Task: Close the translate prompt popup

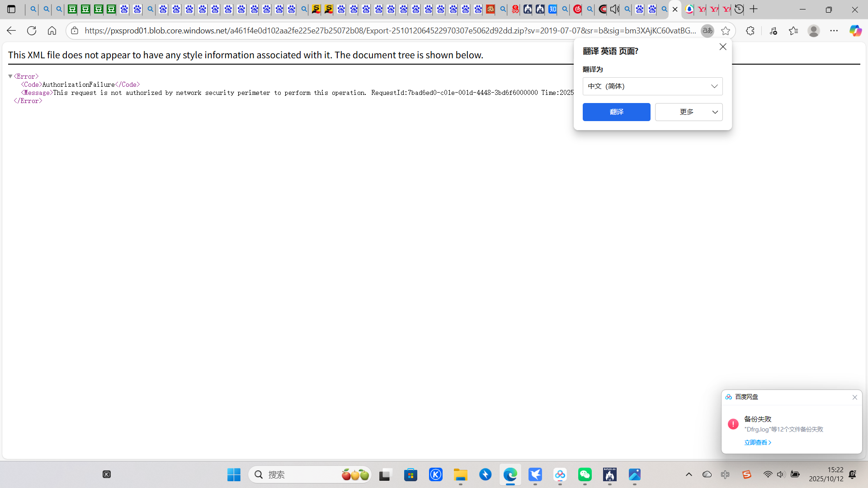Action: click(x=722, y=47)
